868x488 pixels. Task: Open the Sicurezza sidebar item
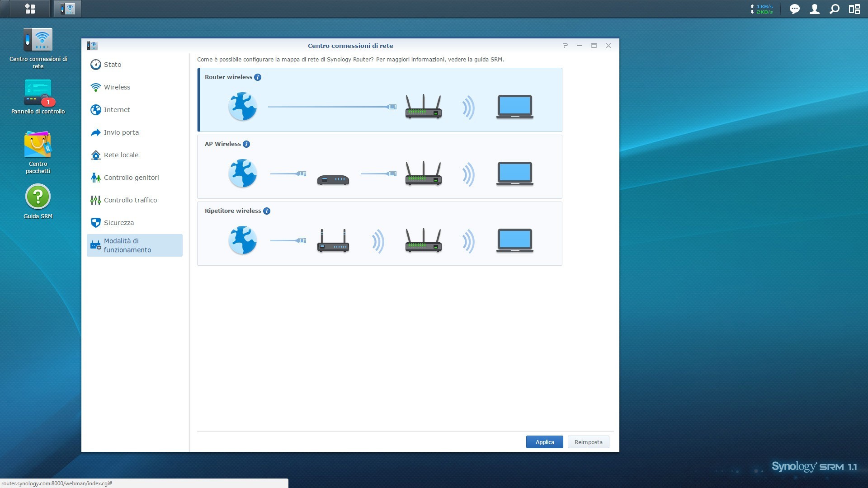[x=119, y=223]
